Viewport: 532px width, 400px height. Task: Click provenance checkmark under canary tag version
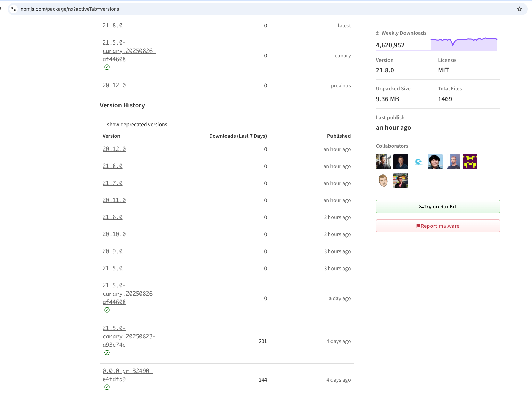coord(107,67)
